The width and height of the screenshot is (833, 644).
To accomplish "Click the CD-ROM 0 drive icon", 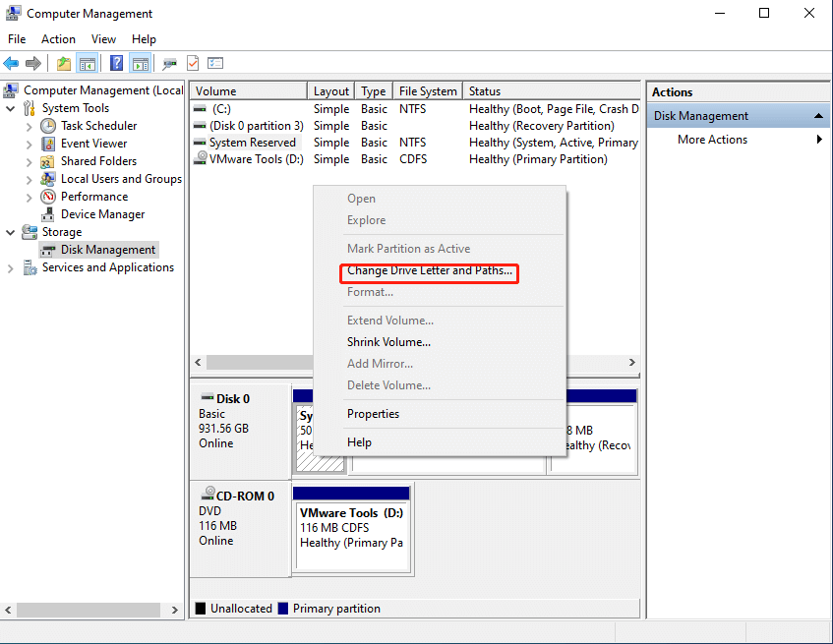I will pos(208,494).
